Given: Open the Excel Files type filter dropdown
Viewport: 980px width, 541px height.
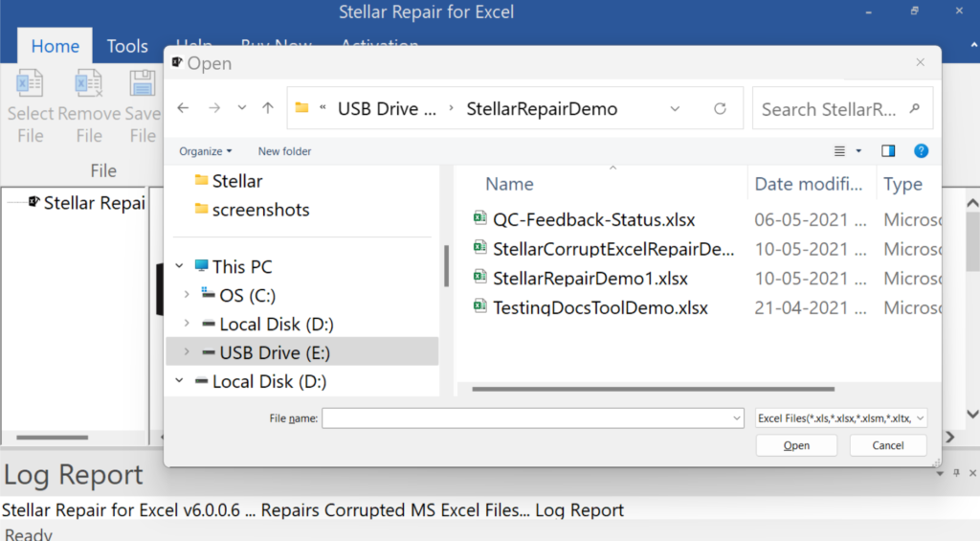Looking at the screenshot, I should 840,418.
